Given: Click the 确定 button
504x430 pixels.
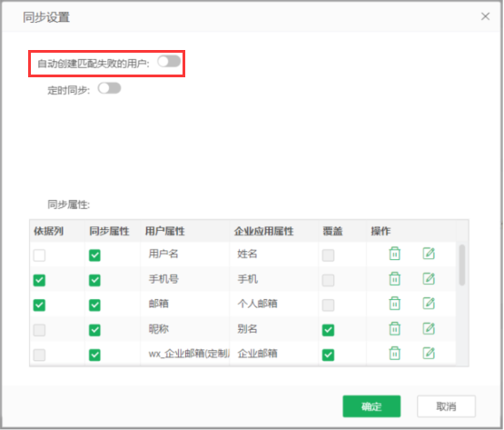Looking at the screenshot, I should (371, 406).
